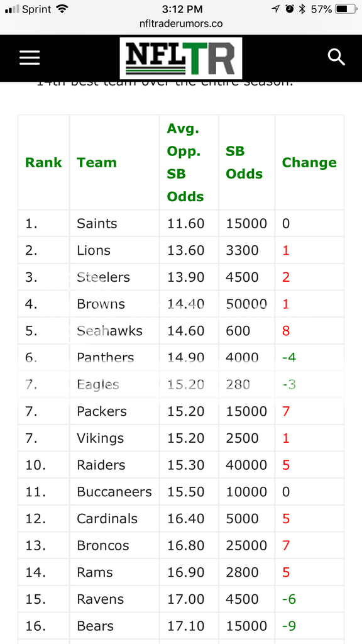
Task: Tap the 3:12 PM status clock
Action: tap(182, 9)
